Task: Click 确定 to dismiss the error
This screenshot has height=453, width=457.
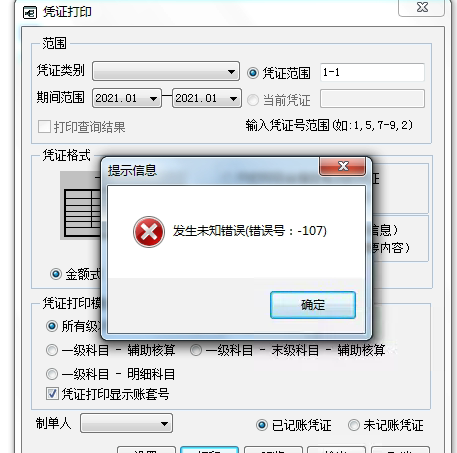Action: (x=313, y=305)
